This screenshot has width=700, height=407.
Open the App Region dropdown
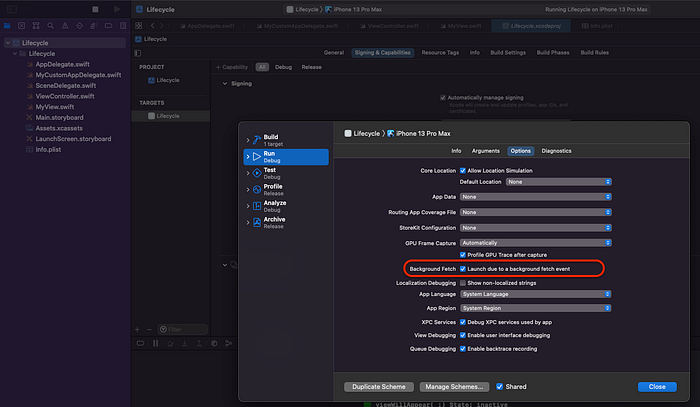click(536, 308)
